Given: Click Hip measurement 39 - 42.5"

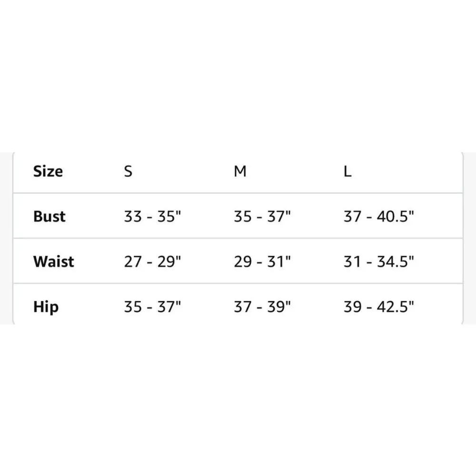Looking at the screenshot, I should tap(379, 307).
